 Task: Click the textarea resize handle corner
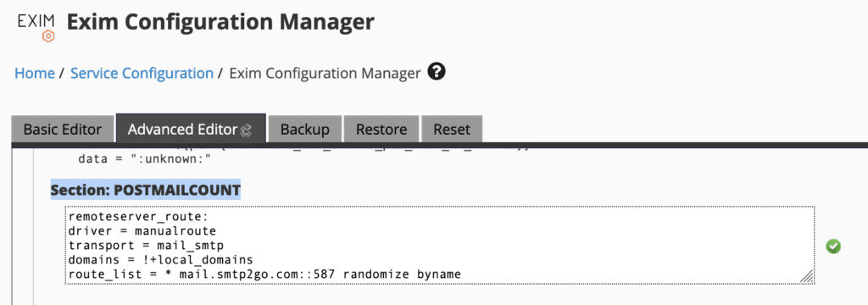click(807, 277)
